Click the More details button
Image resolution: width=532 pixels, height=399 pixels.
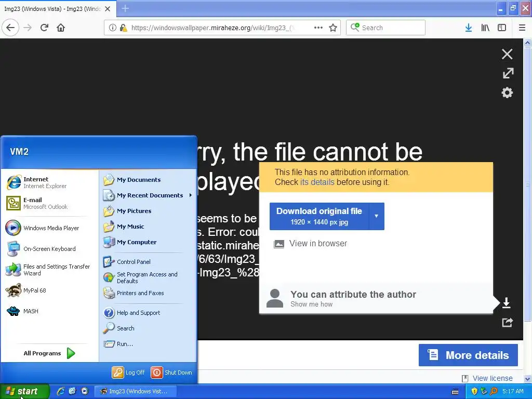(x=468, y=355)
